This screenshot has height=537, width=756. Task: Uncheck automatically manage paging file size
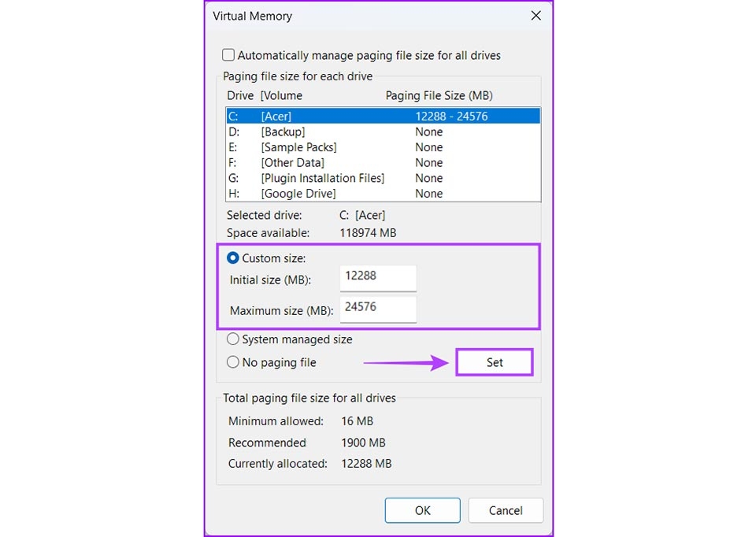click(x=228, y=55)
